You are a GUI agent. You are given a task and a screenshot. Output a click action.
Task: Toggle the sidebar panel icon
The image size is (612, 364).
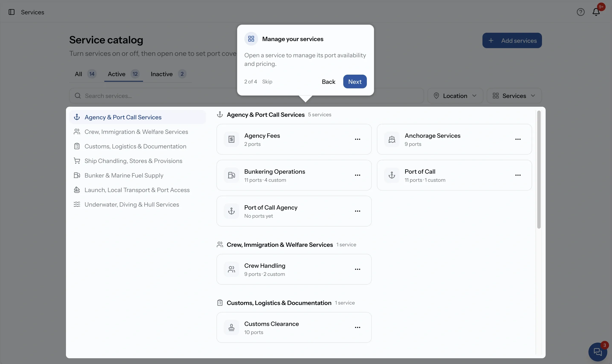[x=12, y=12]
